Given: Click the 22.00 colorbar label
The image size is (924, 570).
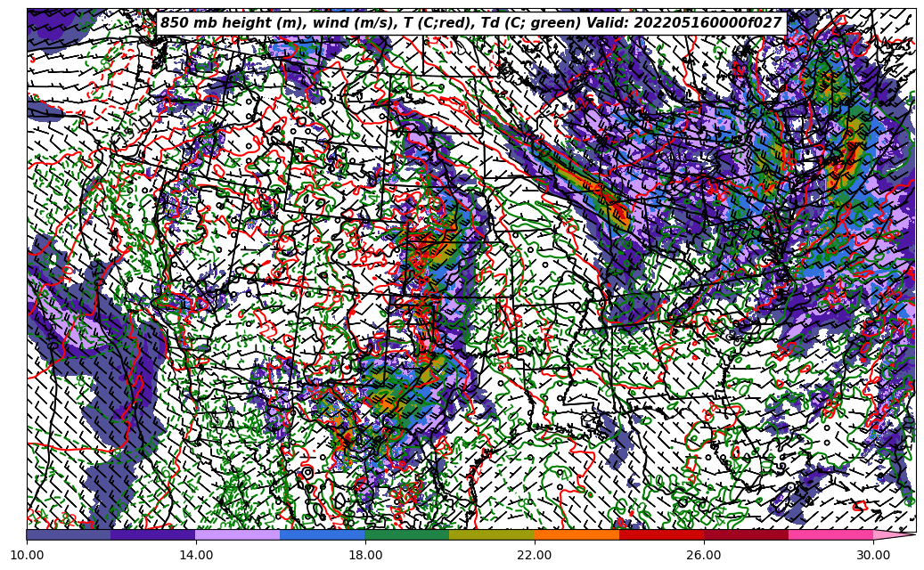Looking at the screenshot, I should tap(535, 555).
